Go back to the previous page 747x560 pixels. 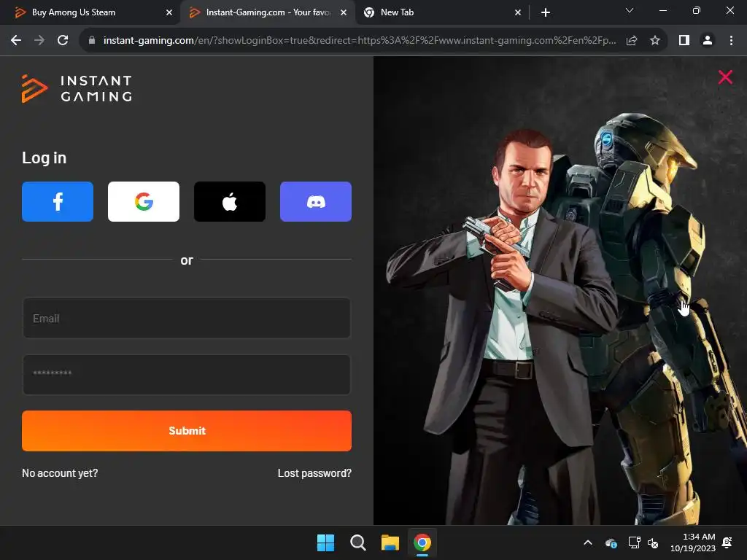[x=16, y=41]
